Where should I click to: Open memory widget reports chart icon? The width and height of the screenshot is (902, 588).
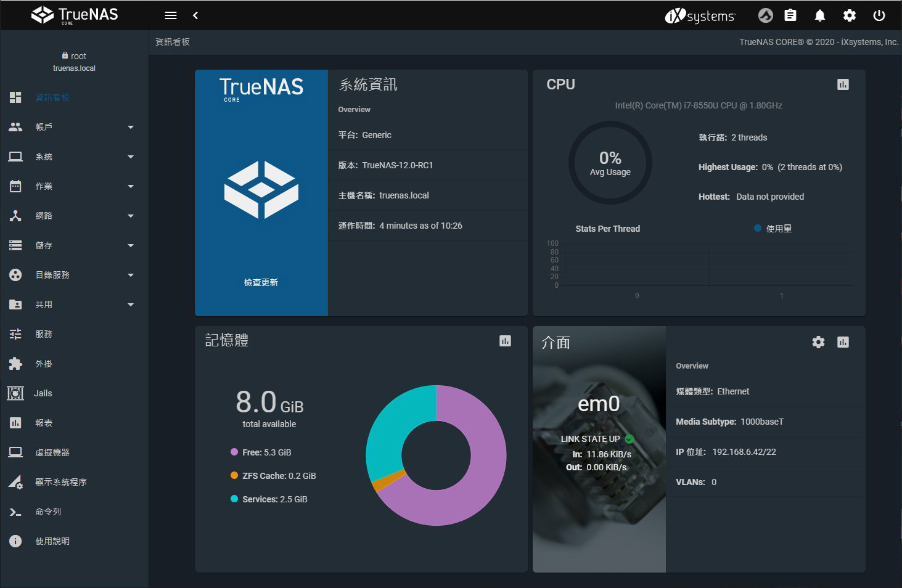(x=505, y=341)
